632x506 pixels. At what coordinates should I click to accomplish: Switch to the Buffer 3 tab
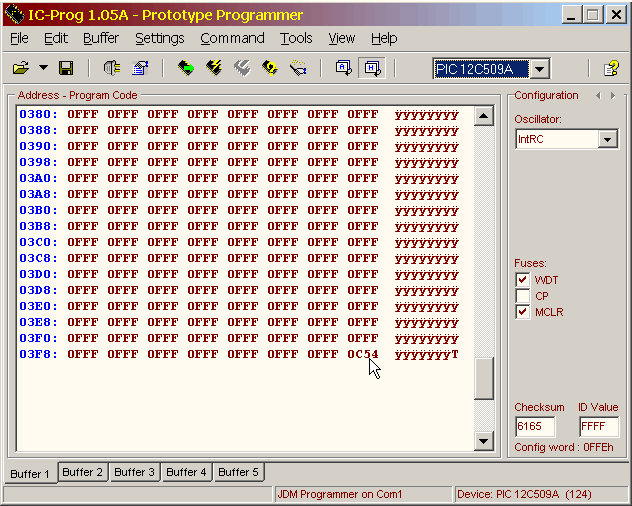click(x=135, y=472)
